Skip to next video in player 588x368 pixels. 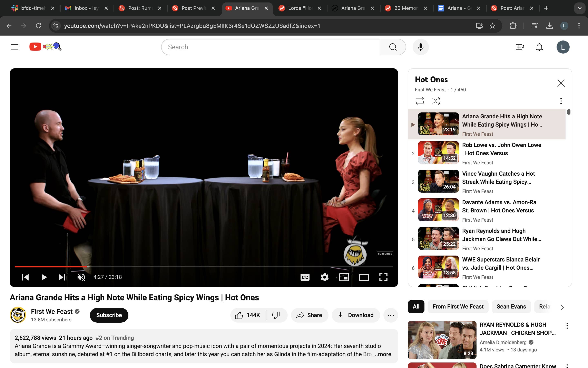coord(62,277)
